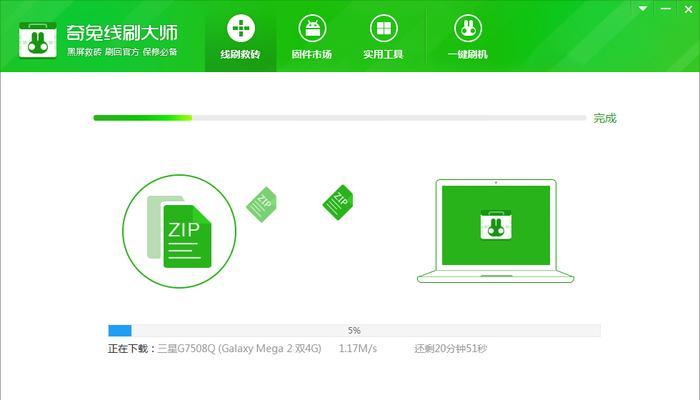Click the blue download progress bar
Screen dimensions: 700x400
[354, 330]
